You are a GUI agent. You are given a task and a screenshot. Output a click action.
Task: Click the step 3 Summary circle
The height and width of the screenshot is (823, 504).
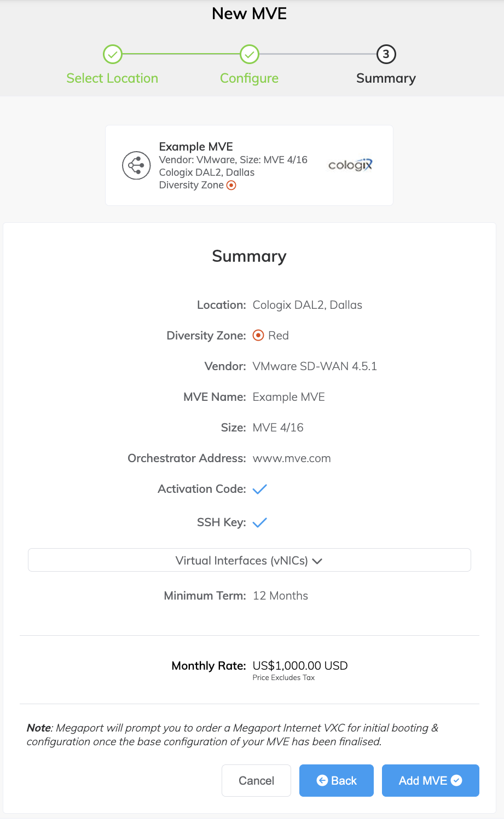pyautogui.click(x=386, y=54)
